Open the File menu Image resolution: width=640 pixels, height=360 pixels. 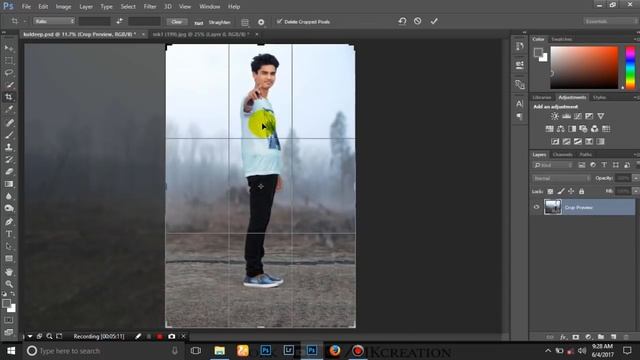[x=26, y=7]
